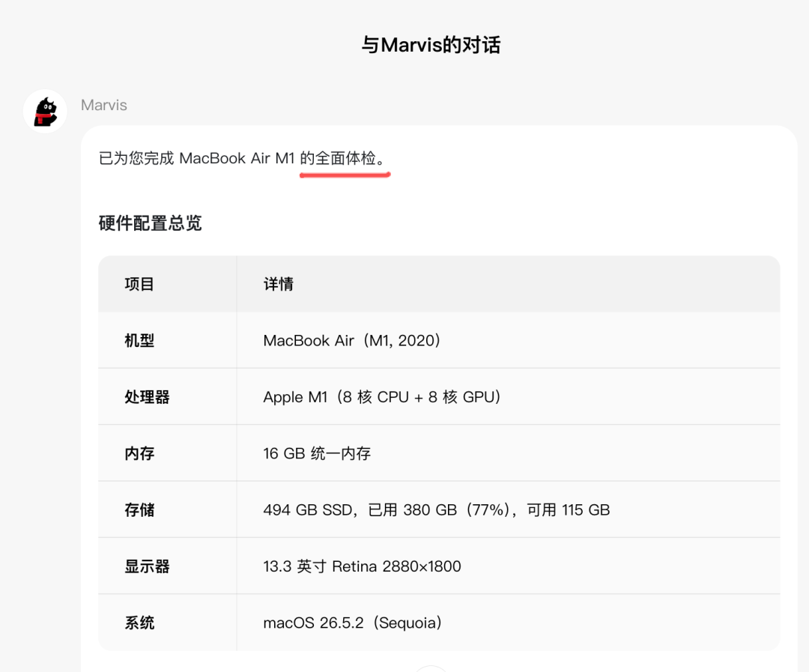
Task: Select the value 16 GB 统一内存
Action: click(x=317, y=453)
